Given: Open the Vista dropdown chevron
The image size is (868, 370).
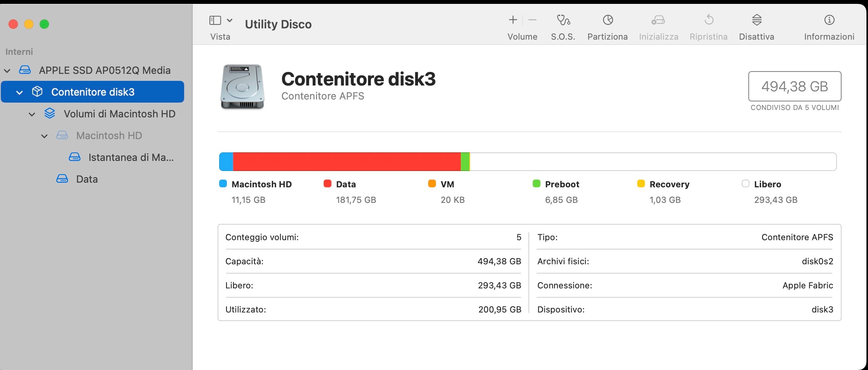Looking at the screenshot, I should click(230, 20).
